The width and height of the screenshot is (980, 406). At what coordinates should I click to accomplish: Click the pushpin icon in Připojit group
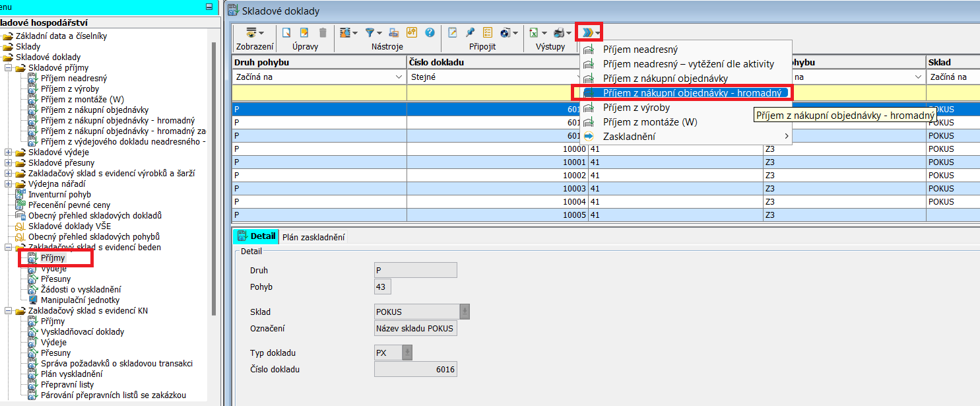[470, 32]
